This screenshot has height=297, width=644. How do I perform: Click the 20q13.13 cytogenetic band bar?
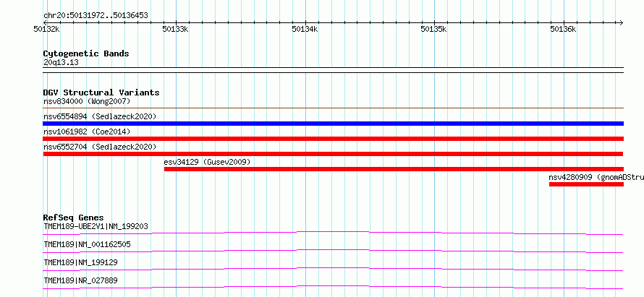[333, 70]
